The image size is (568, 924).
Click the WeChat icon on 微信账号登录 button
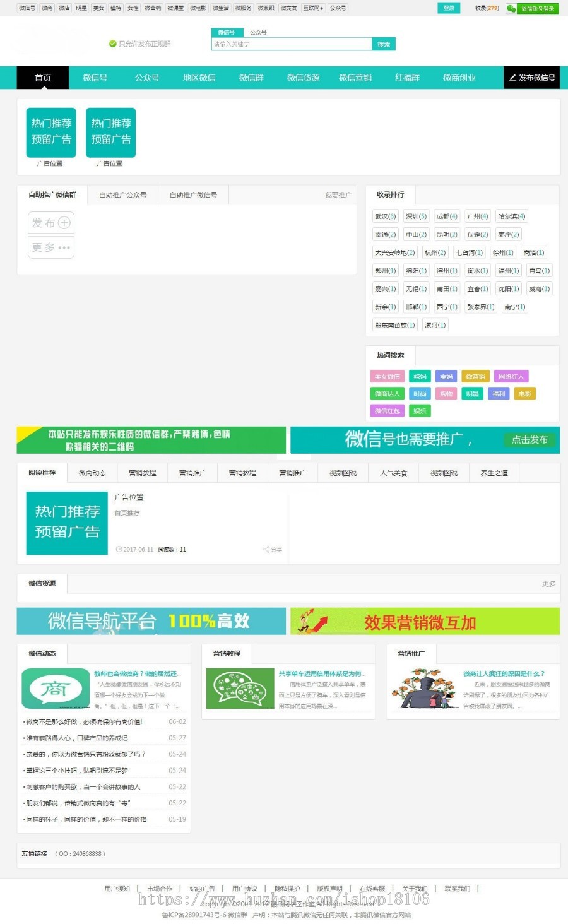pos(511,9)
